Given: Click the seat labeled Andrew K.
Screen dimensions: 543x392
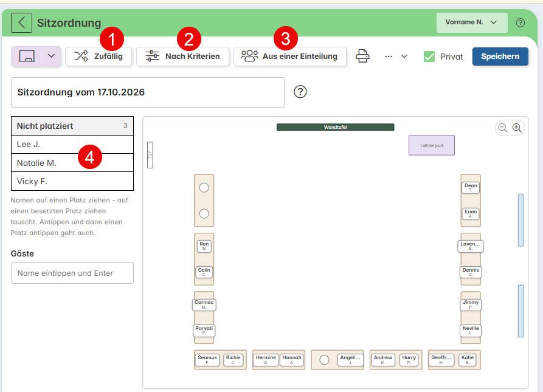Looking at the screenshot, I should 383,360.
